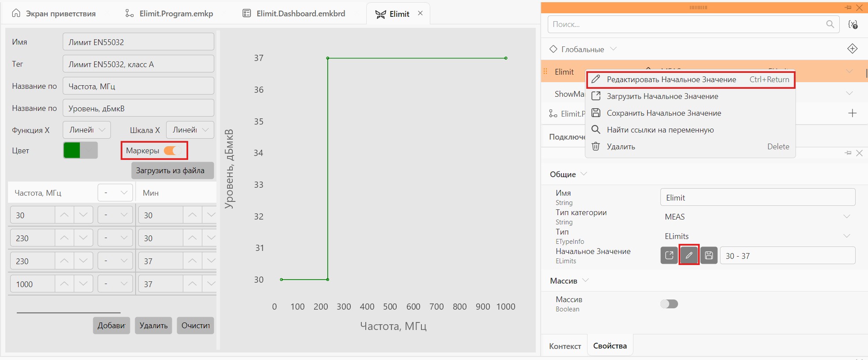Toggle the Маркеры switch
868x360 pixels.
point(172,151)
